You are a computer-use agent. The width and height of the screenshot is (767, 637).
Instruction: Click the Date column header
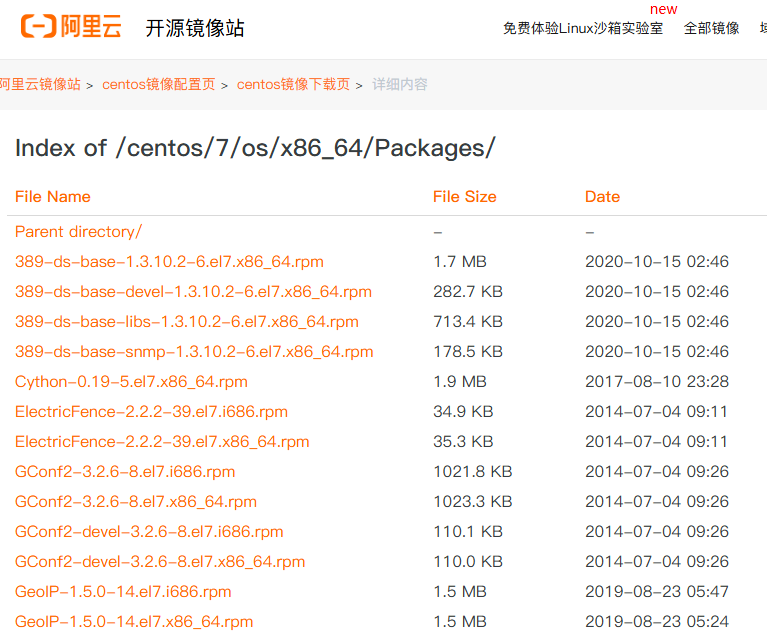(x=602, y=196)
